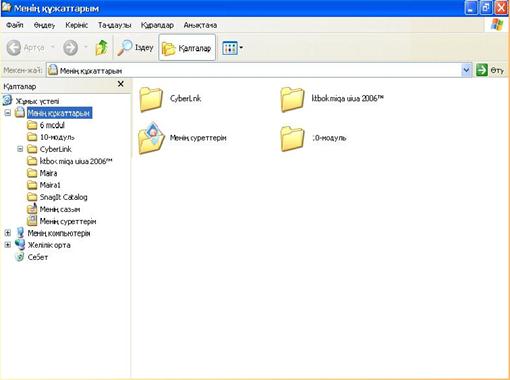Toggle the Folders (Қалталар) pane button
The height and width of the screenshot is (380, 510).
(187, 48)
